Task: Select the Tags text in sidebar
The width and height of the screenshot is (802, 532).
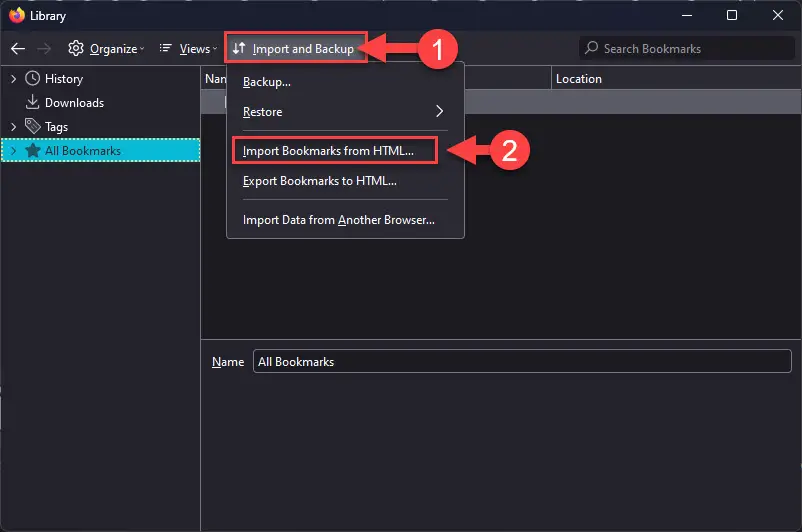Action: [x=56, y=127]
